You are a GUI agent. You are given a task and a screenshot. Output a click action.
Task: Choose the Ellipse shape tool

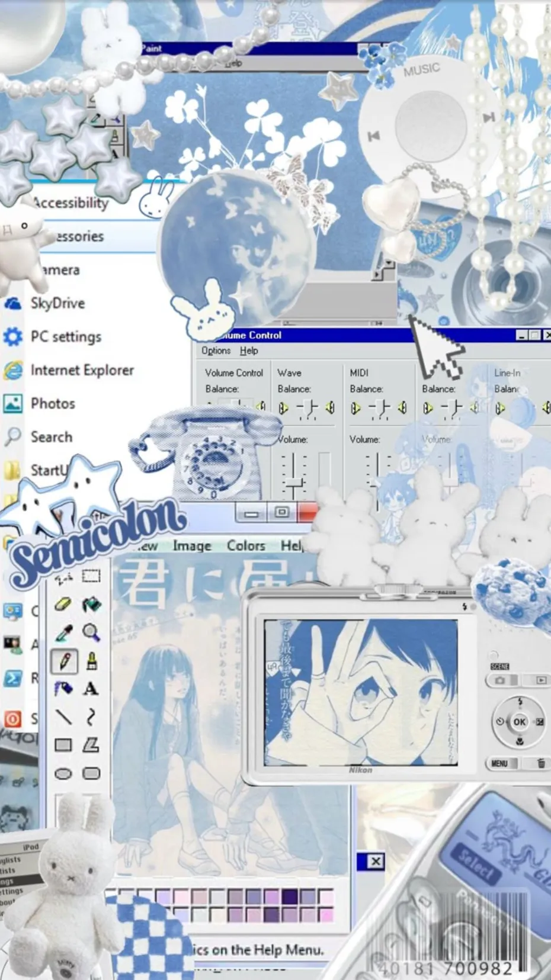tap(63, 773)
